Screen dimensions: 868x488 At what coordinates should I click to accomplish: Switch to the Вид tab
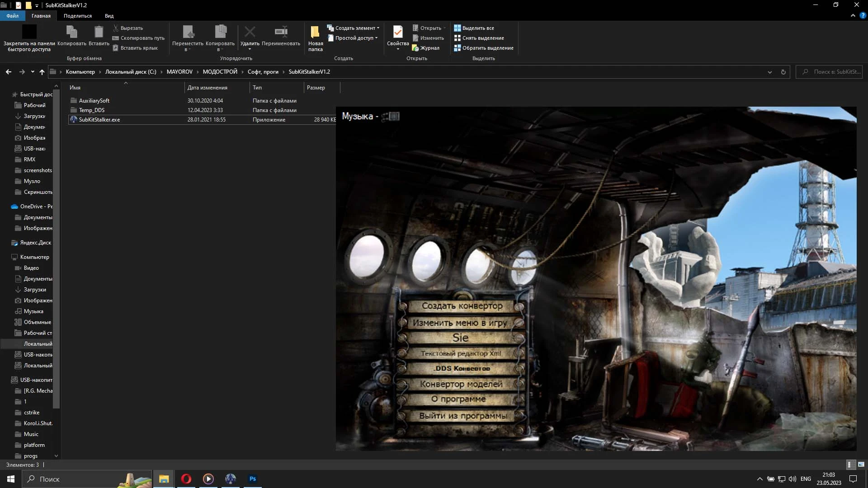(x=108, y=16)
